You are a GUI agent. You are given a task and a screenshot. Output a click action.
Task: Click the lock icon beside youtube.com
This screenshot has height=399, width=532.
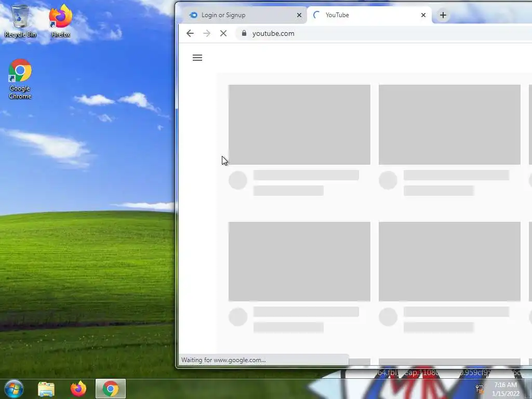click(244, 33)
